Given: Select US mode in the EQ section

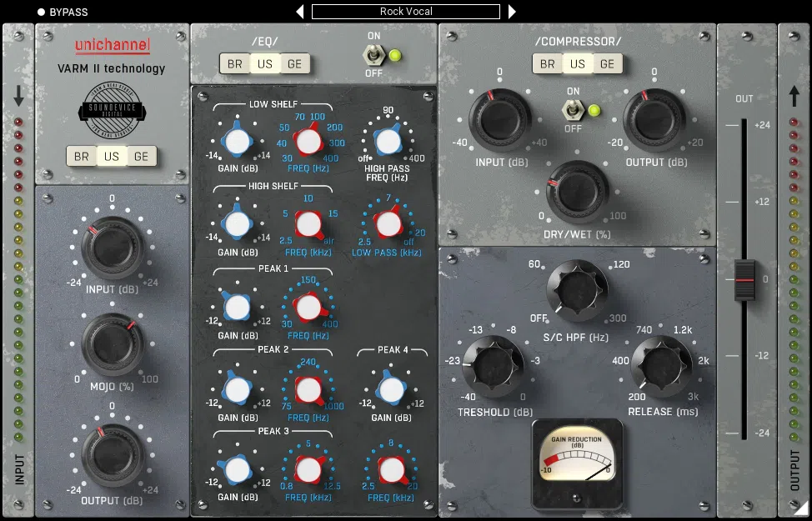Looking at the screenshot, I should coord(264,63).
